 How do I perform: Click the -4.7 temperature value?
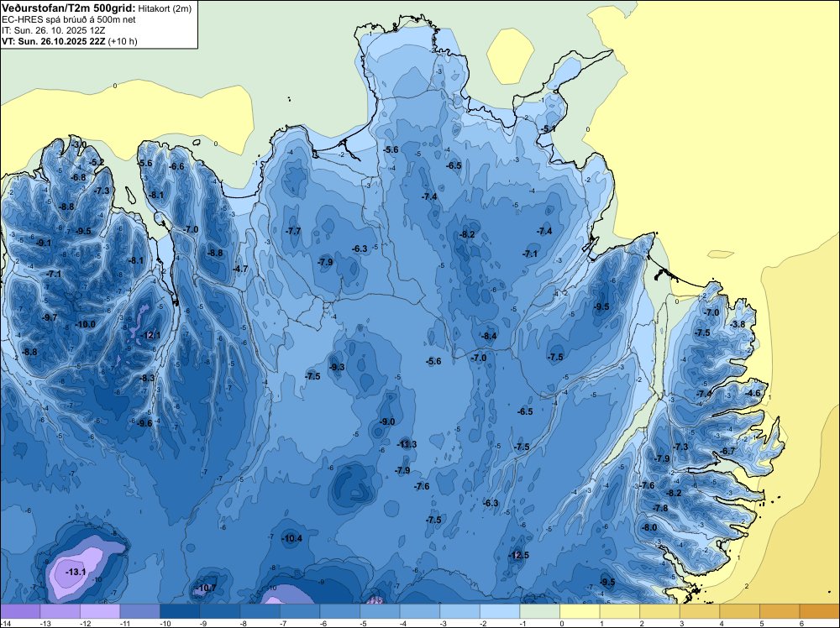tap(240, 268)
